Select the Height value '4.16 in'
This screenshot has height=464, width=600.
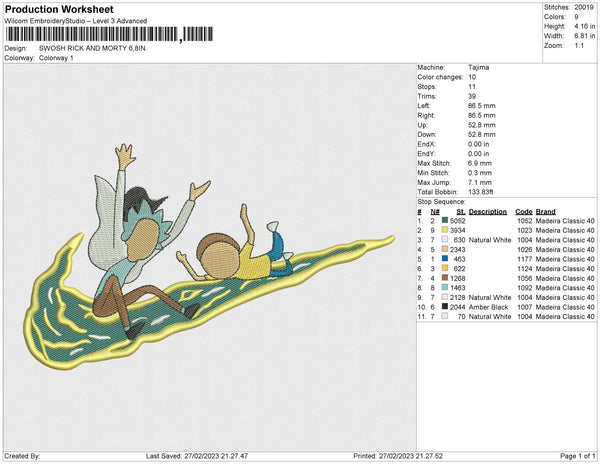tap(584, 26)
